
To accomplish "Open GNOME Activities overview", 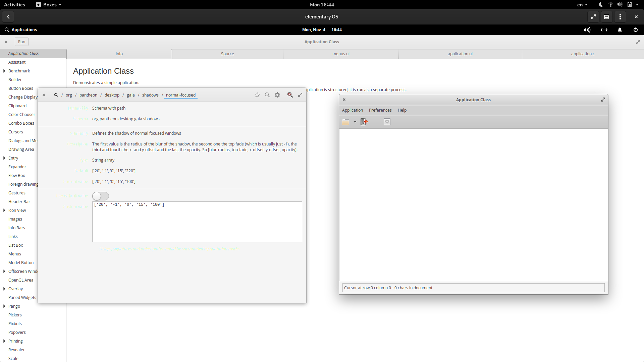I will tap(14, 5).
